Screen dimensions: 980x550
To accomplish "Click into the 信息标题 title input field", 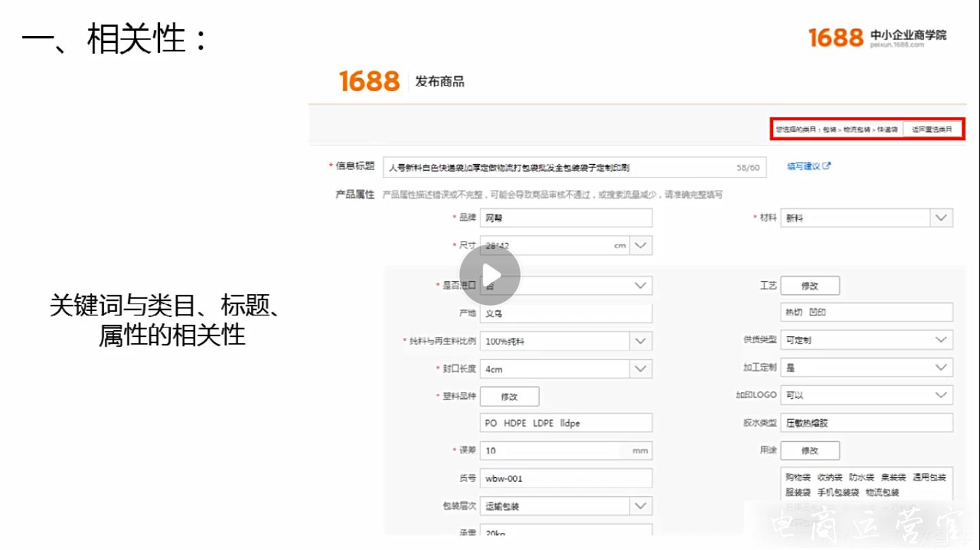I will pyautogui.click(x=574, y=167).
